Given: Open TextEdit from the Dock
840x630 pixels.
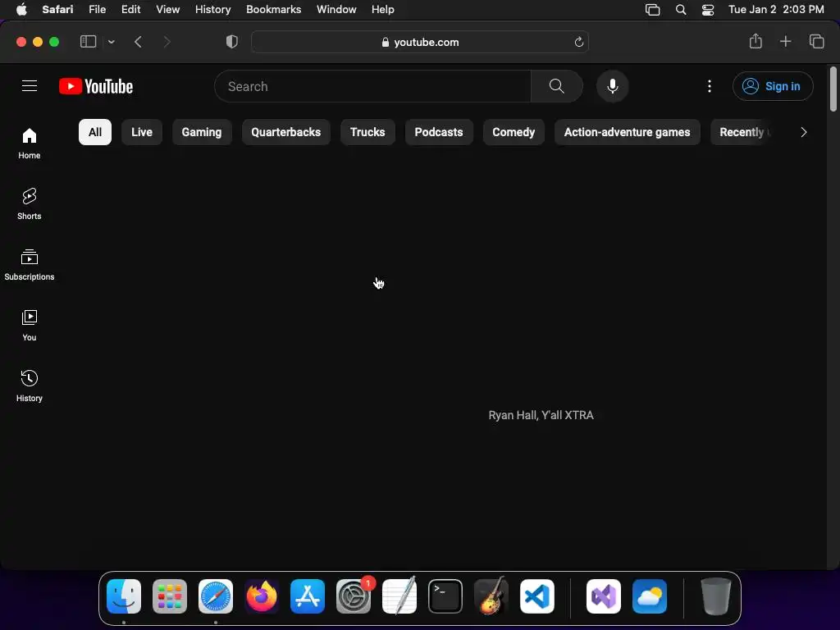Looking at the screenshot, I should tap(399, 596).
